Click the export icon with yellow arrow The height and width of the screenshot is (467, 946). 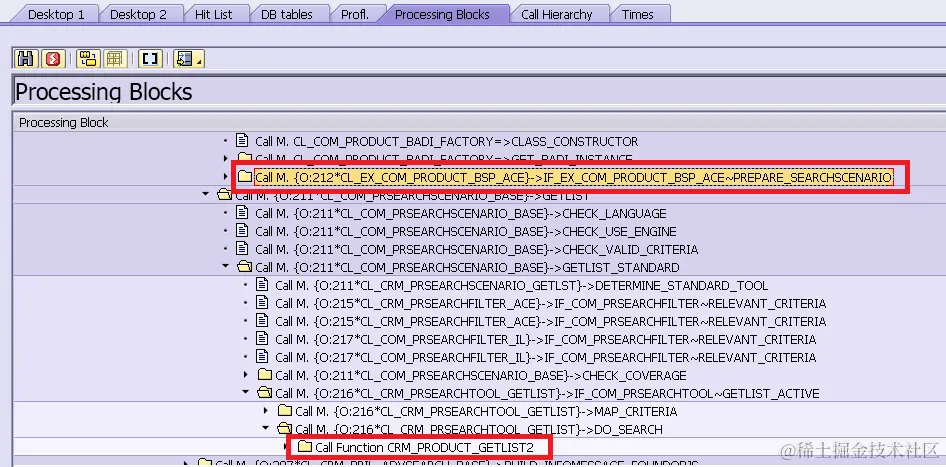184,59
